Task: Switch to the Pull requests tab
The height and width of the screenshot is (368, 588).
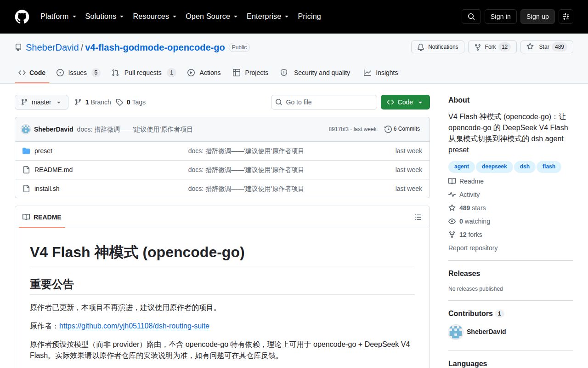Action: coord(144,73)
